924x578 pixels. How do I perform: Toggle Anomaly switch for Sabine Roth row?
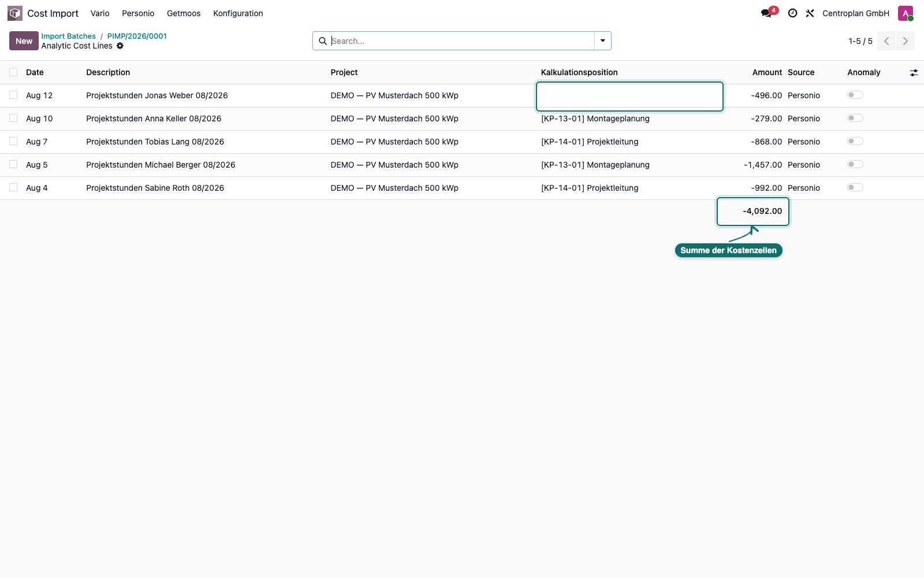pyautogui.click(x=855, y=187)
